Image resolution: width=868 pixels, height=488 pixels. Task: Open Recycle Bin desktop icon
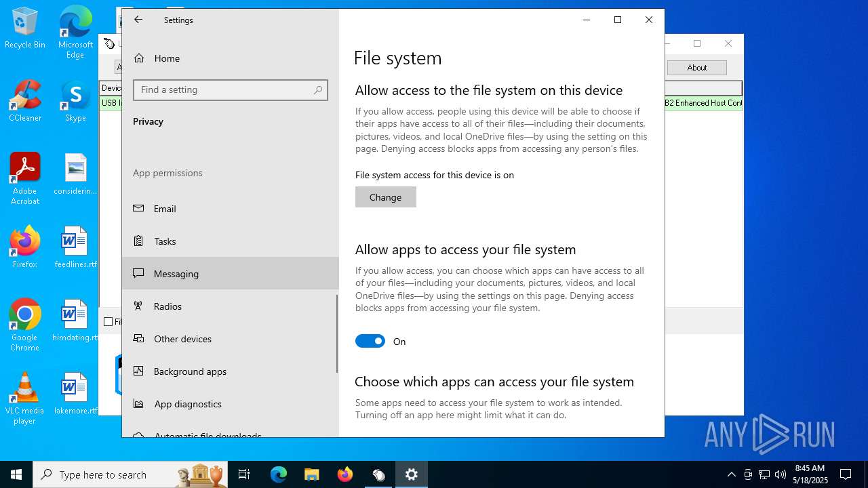pyautogui.click(x=25, y=28)
